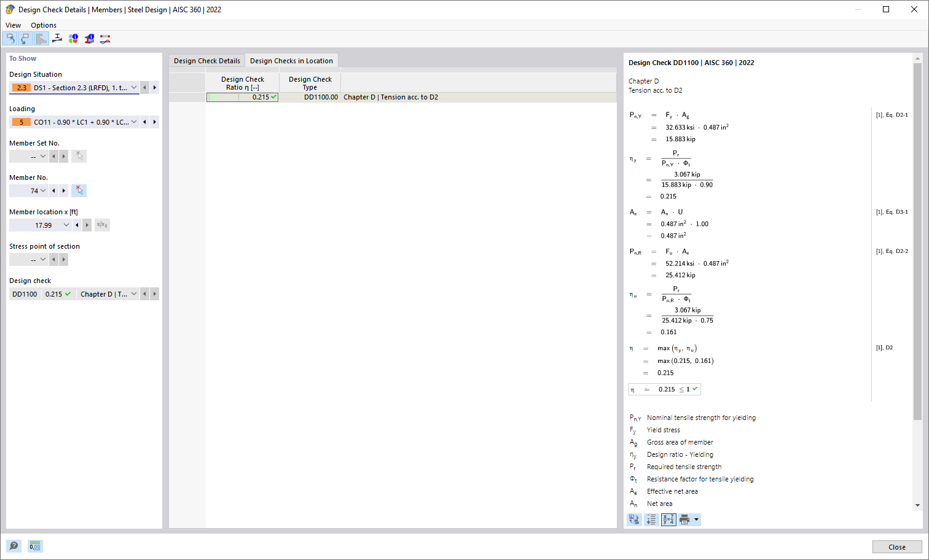
Task: Click the sort list down-arrow icon
Action: (x=651, y=520)
